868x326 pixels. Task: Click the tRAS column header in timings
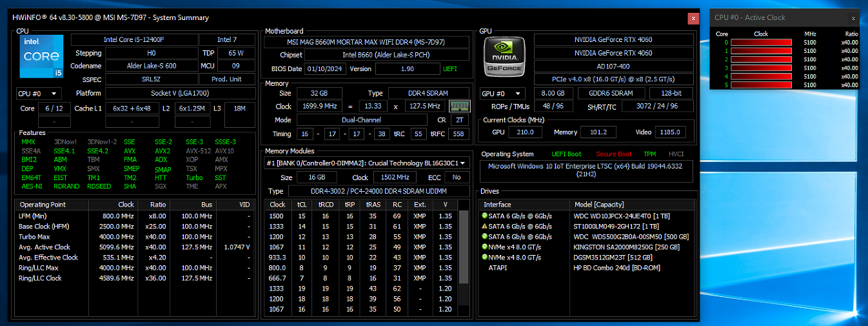(373, 205)
